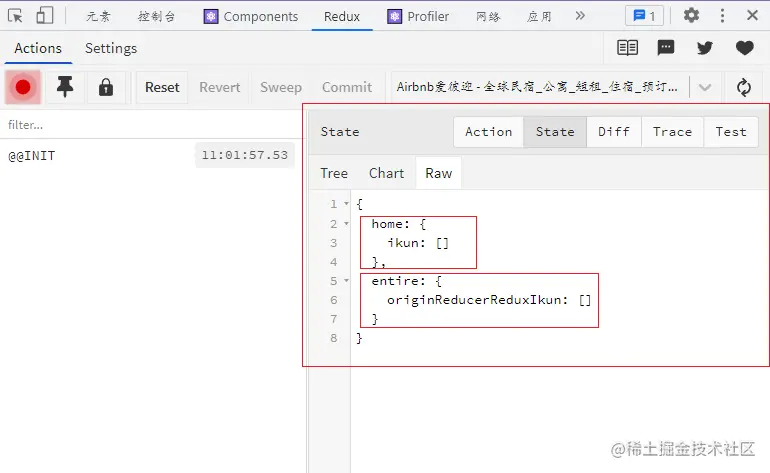Click line number 8 in gutter

coord(334,338)
